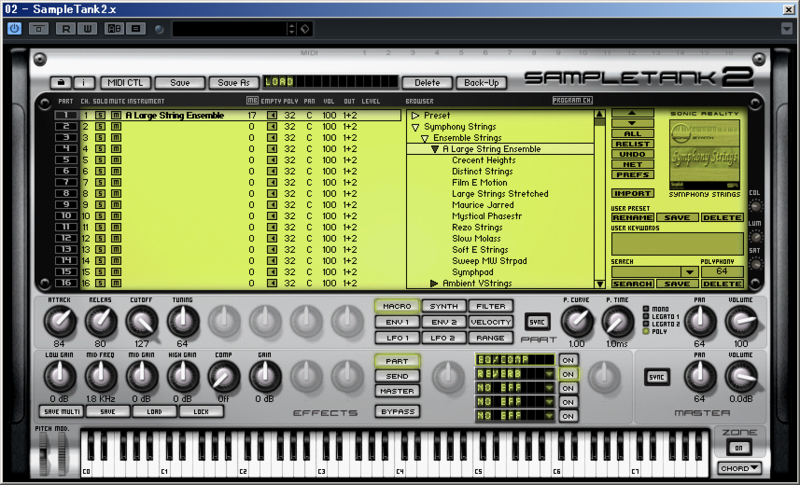The height and width of the screenshot is (485, 800).
Task: Click the lock icon beside the i button
Action: pos(61,83)
